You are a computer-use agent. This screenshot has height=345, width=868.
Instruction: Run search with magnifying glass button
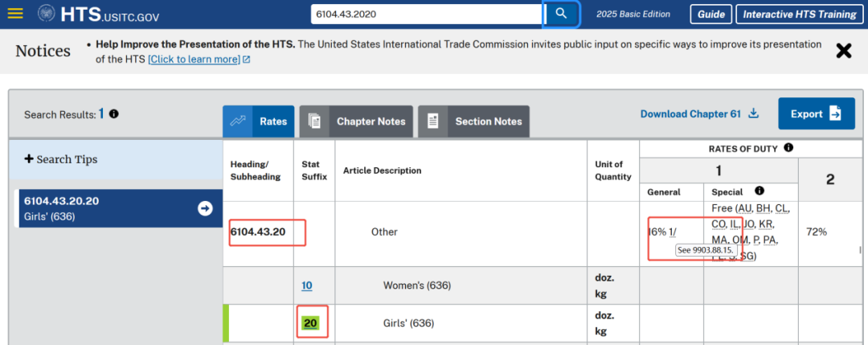[x=561, y=14]
